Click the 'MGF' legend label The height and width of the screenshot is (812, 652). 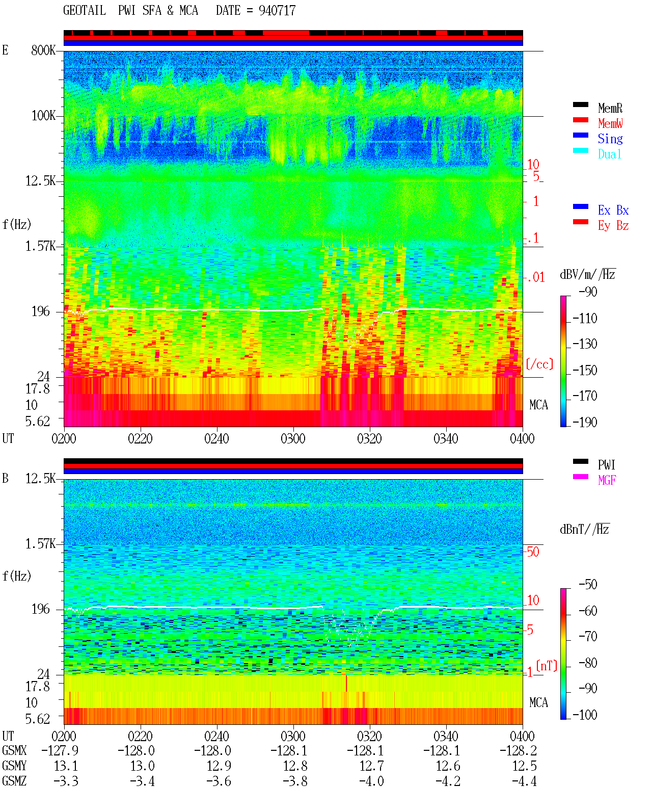tap(607, 480)
